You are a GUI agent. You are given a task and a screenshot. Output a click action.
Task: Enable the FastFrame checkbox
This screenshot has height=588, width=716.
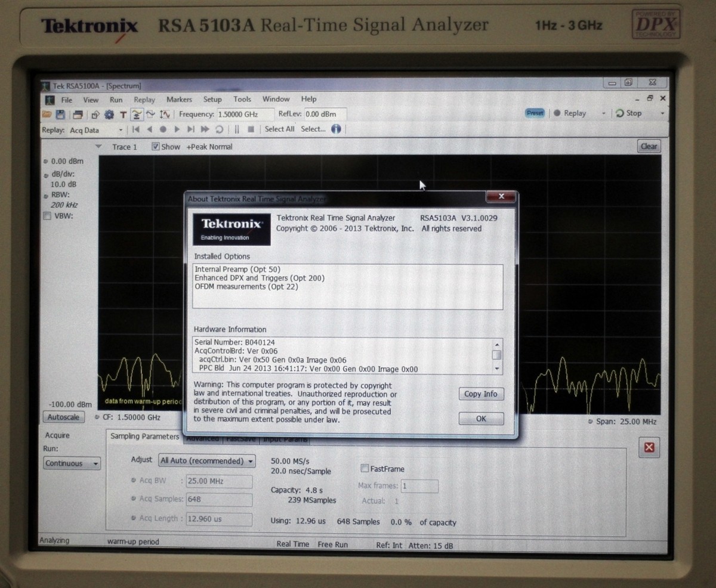point(365,469)
